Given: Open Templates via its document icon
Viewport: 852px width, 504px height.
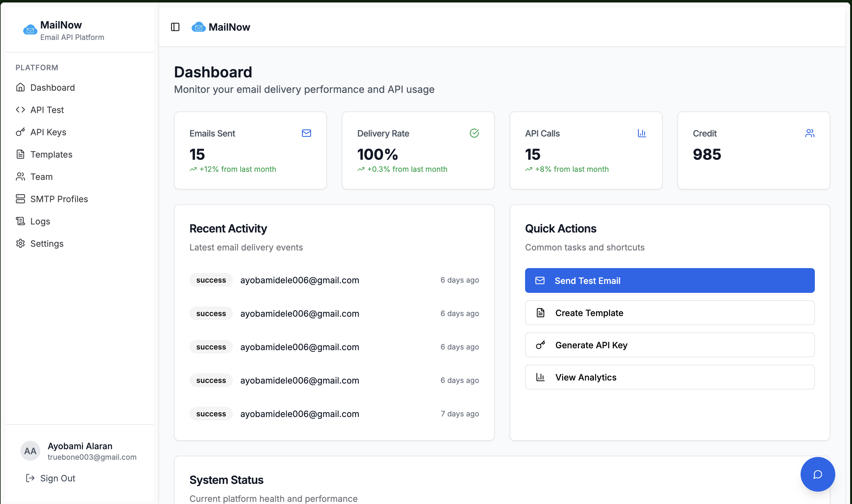Looking at the screenshot, I should [x=20, y=154].
